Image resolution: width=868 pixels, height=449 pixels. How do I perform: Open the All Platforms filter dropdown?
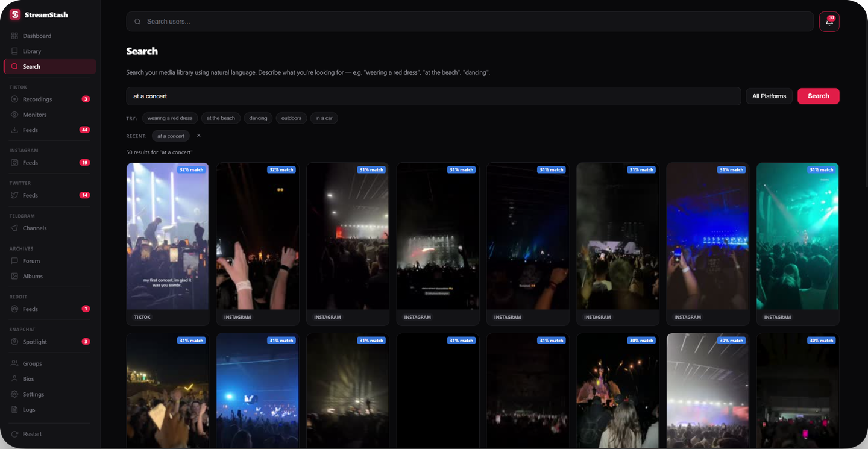click(769, 96)
